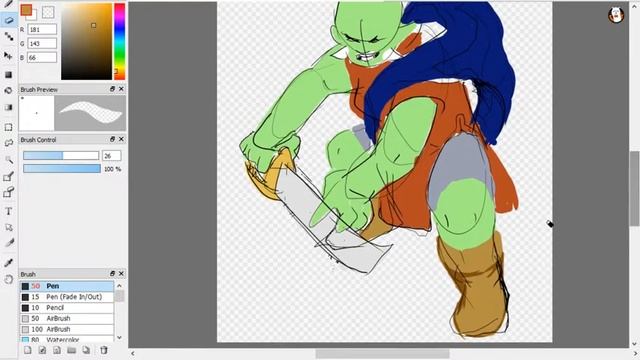Add brush from script icon
Screen dimensions: 640x360
57,350
